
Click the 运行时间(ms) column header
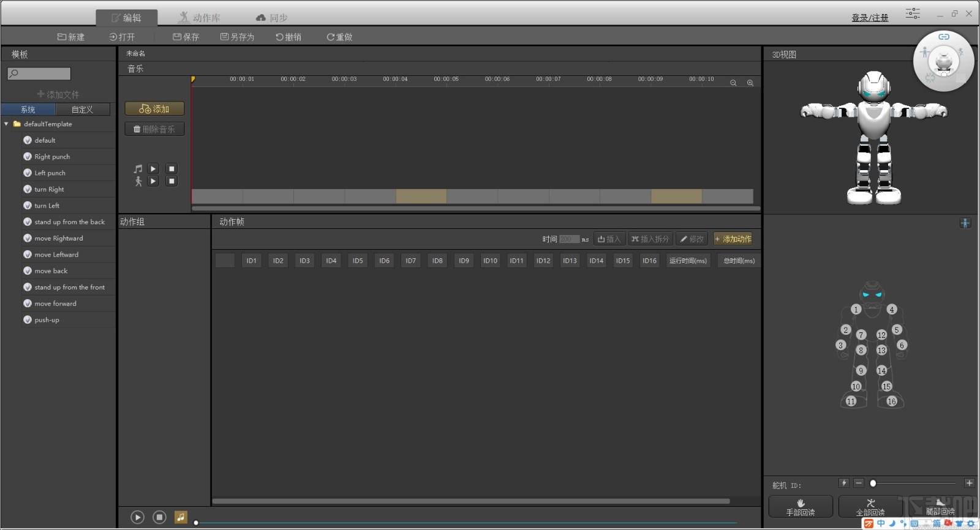coord(688,261)
